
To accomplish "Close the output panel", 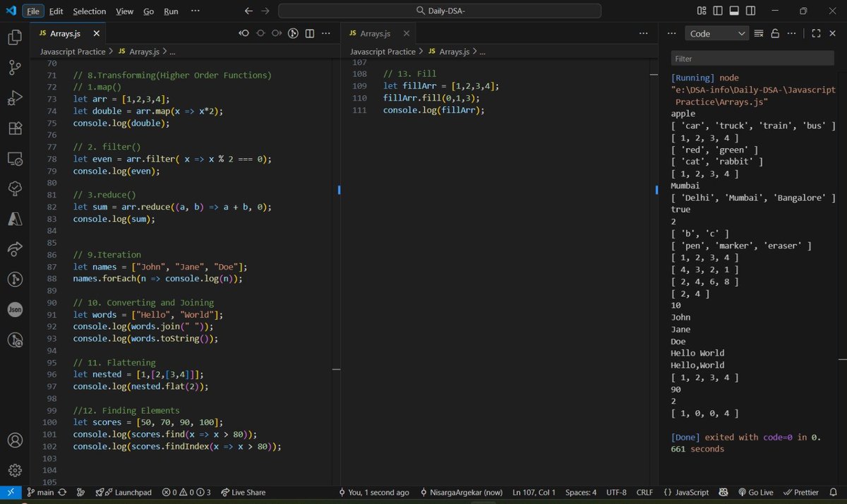I will (x=833, y=33).
